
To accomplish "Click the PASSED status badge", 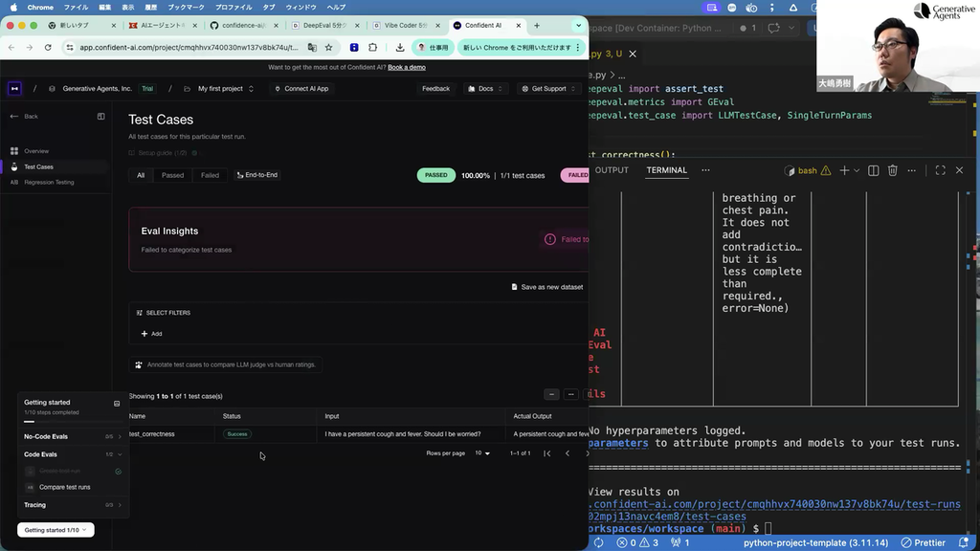I will click(x=436, y=176).
